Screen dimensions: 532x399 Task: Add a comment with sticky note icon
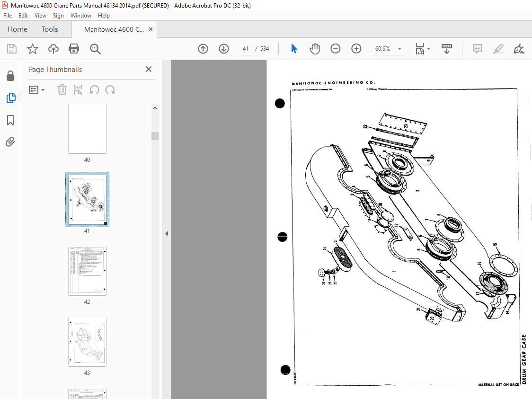click(478, 49)
